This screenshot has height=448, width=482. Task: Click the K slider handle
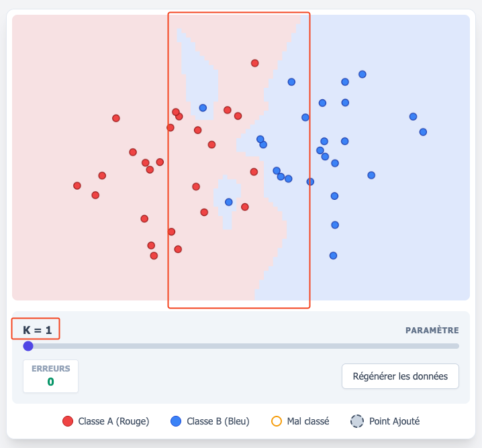28,346
